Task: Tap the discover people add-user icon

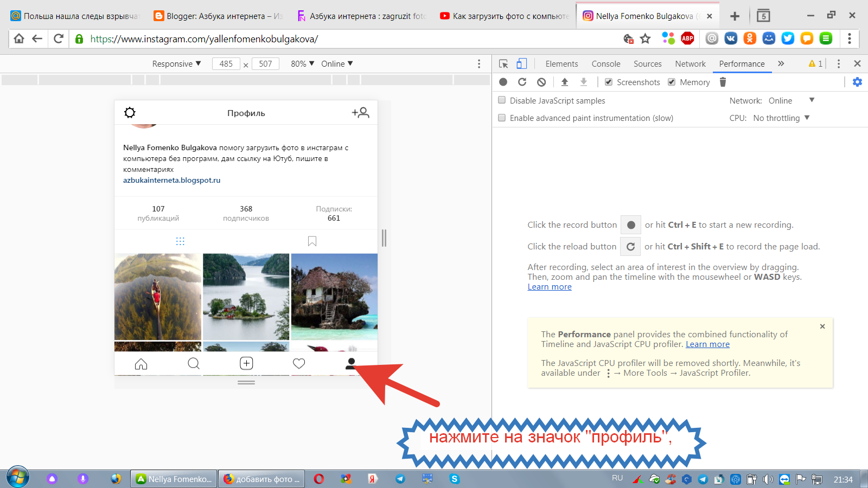Action: (360, 113)
